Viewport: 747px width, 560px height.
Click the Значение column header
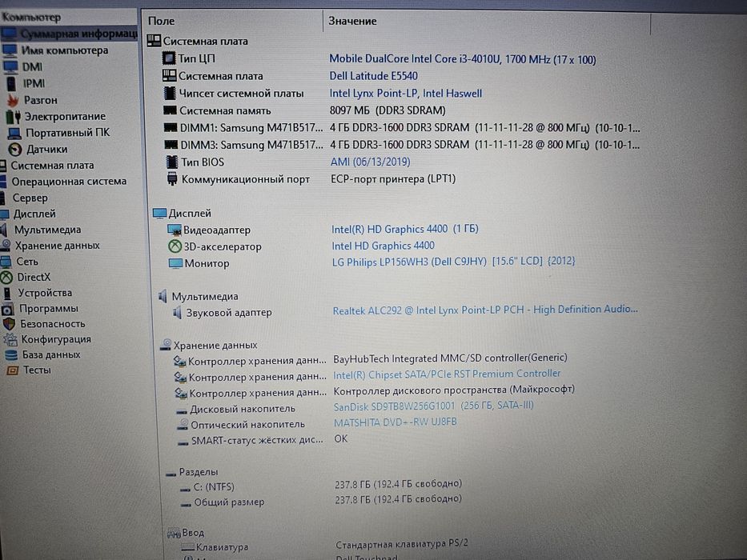click(x=352, y=21)
